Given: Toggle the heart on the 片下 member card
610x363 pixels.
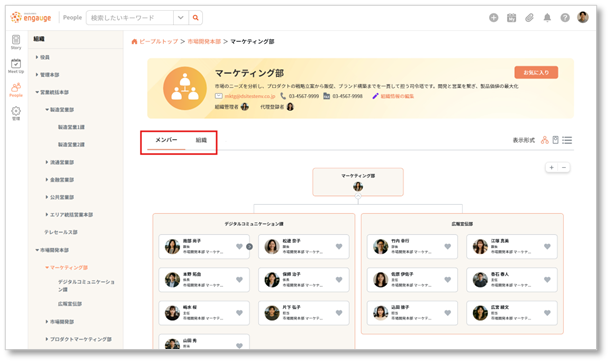Looking at the screenshot, I should [x=339, y=312].
